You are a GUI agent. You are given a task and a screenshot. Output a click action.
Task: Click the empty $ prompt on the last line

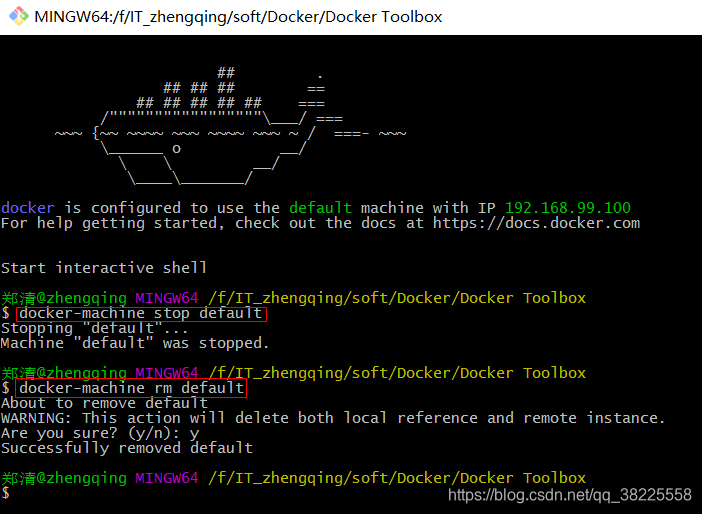[x=5, y=493]
